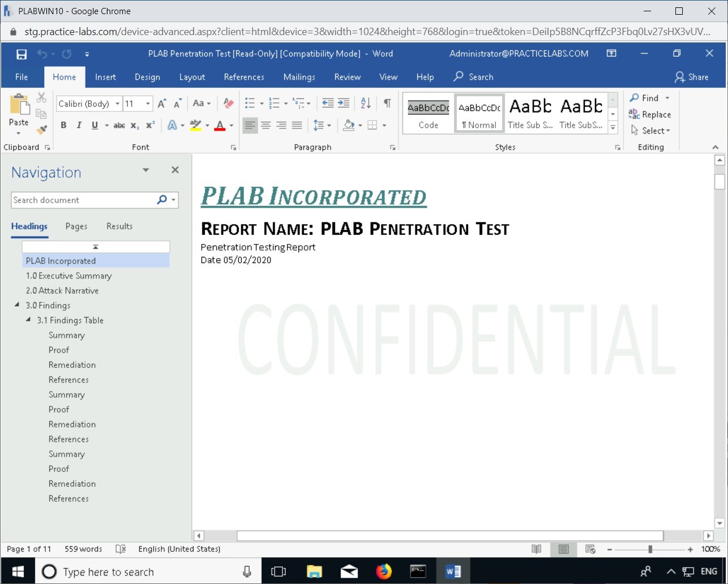Open Firefox from the taskbar
Image resolution: width=728 pixels, height=584 pixels.
384,572
